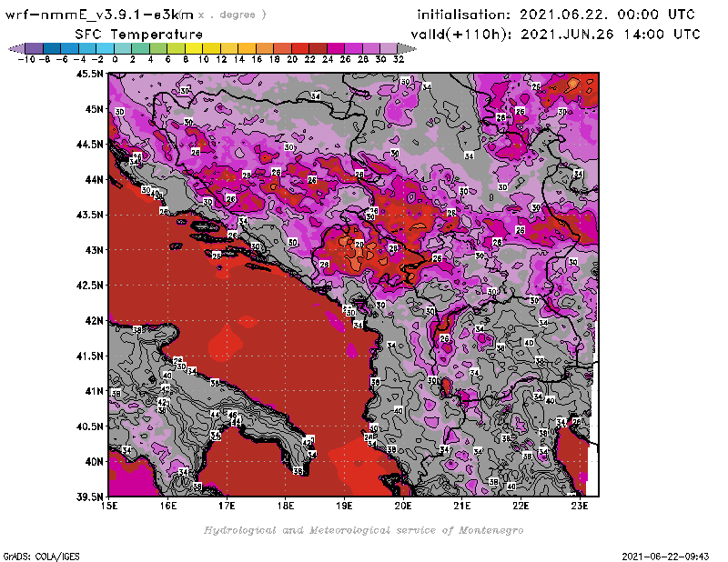Click longitude label '15E'
The image size is (728, 562).
(x=109, y=506)
